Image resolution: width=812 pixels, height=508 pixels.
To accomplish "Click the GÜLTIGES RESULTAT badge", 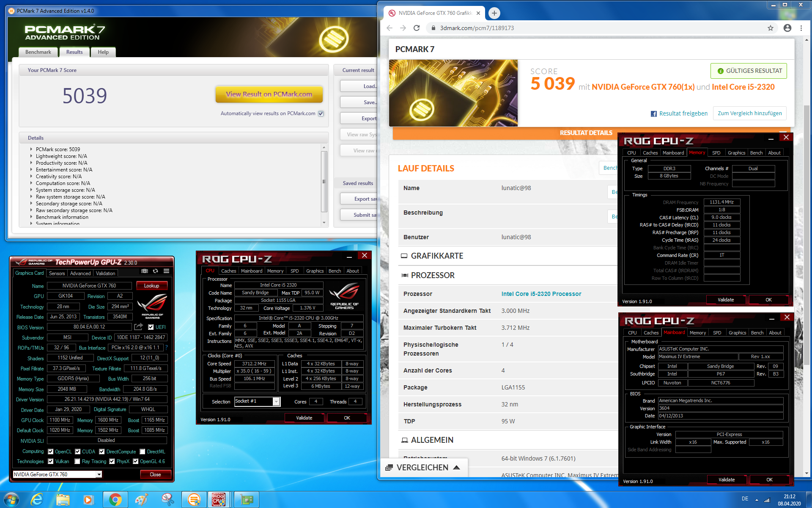I will click(749, 71).
